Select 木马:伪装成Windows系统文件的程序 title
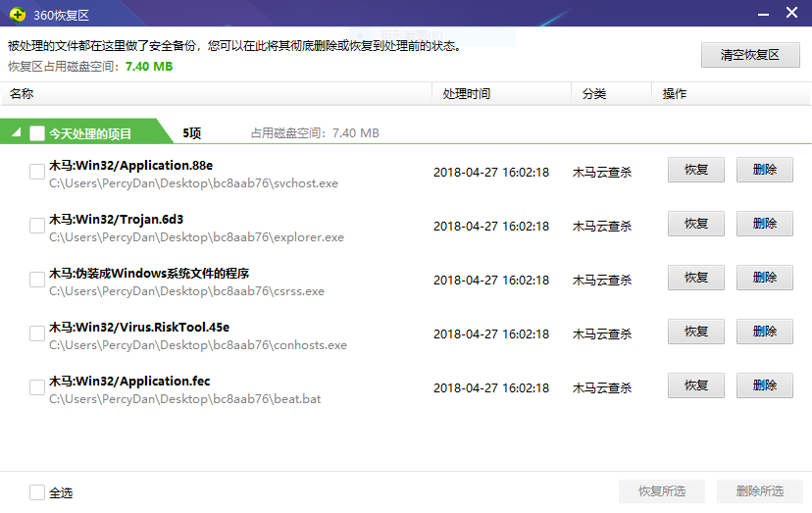Image resolution: width=812 pixels, height=513 pixels. coord(149,273)
